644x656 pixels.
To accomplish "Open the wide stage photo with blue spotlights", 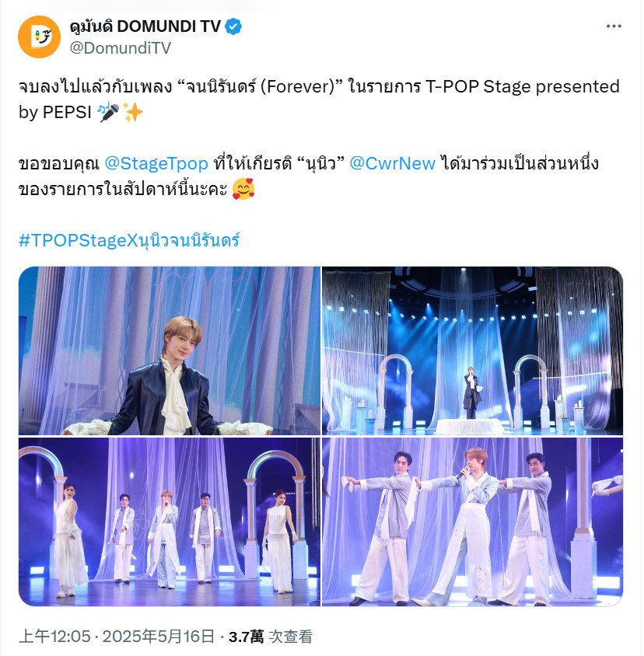I will (x=472, y=351).
